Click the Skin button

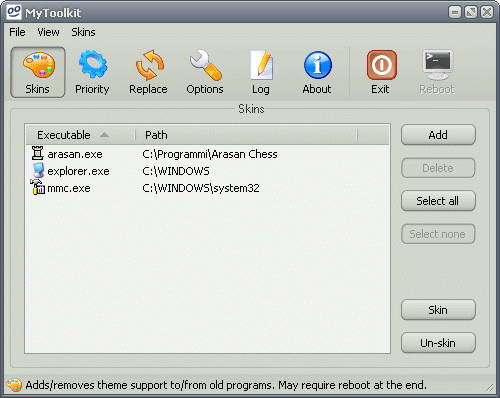[438, 310]
